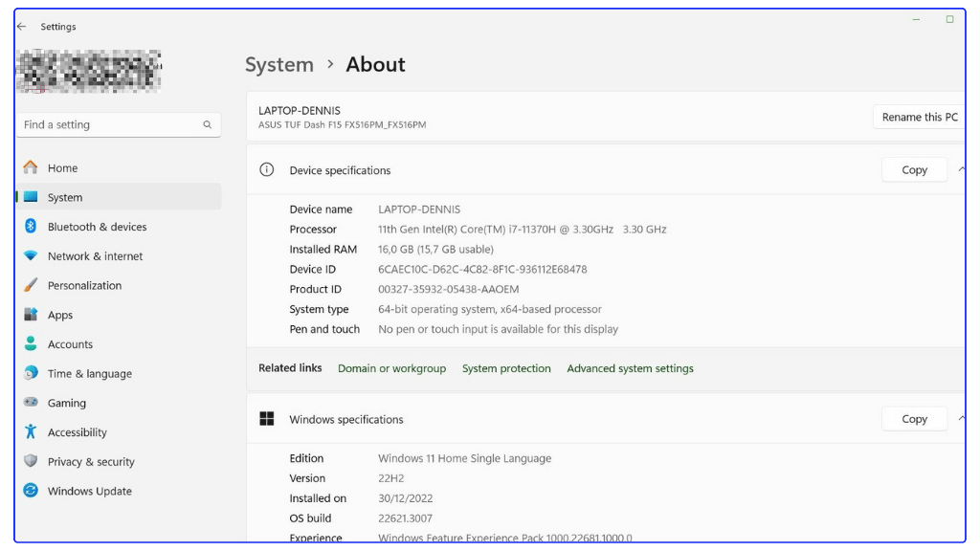Open Gaming settings
Screen dimensions: 980x551
pyautogui.click(x=66, y=403)
